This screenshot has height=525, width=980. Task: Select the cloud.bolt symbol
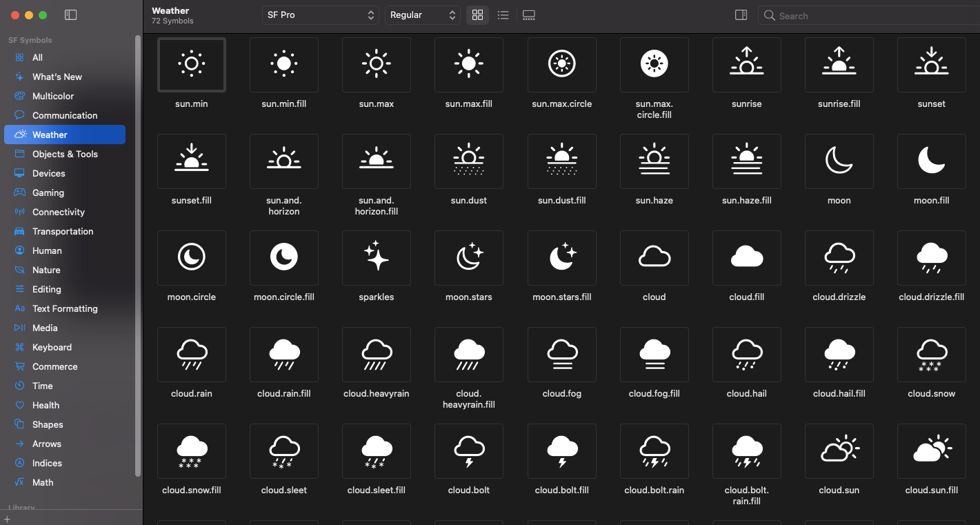[469, 451]
